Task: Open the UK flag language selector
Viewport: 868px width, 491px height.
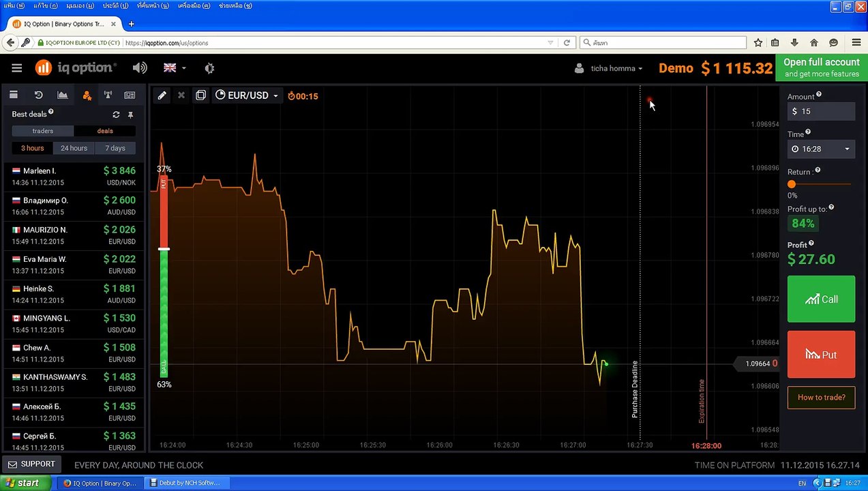Action: (175, 68)
